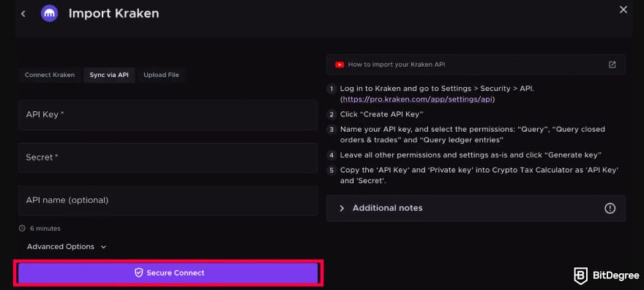This screenshot has height=290, width=644.
Task: Select the Sync via API tab
Action: [x=109, y=75]
